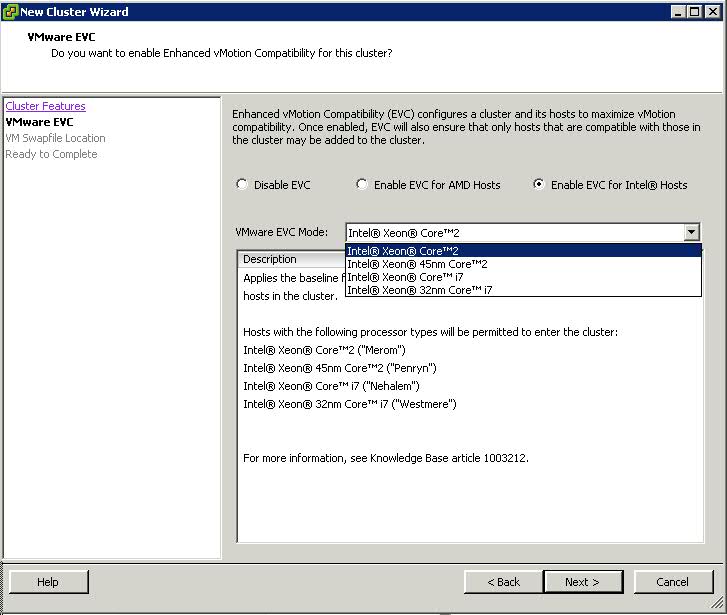Collapse the VMware EVC Mode dropdown arrow

click(x=691, y=232)
